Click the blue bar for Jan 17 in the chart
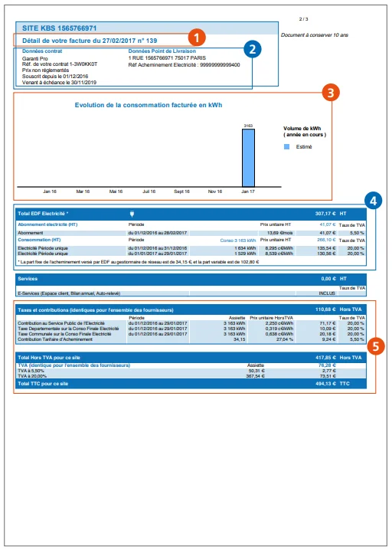 point(248,158)
